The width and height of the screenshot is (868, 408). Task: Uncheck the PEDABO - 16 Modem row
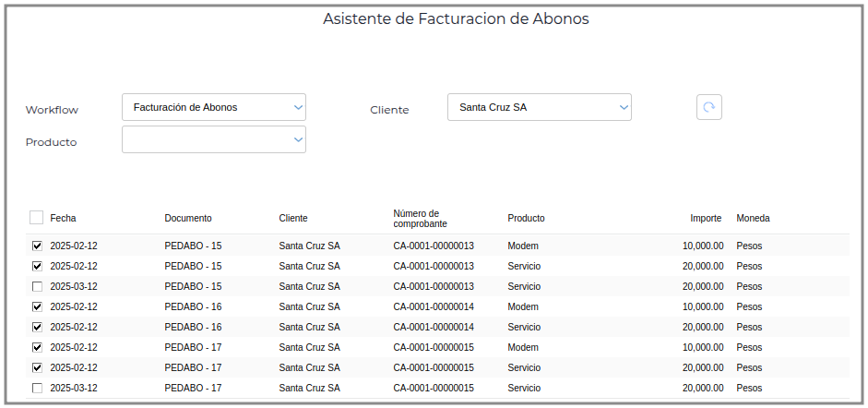[x=37, y=307]
